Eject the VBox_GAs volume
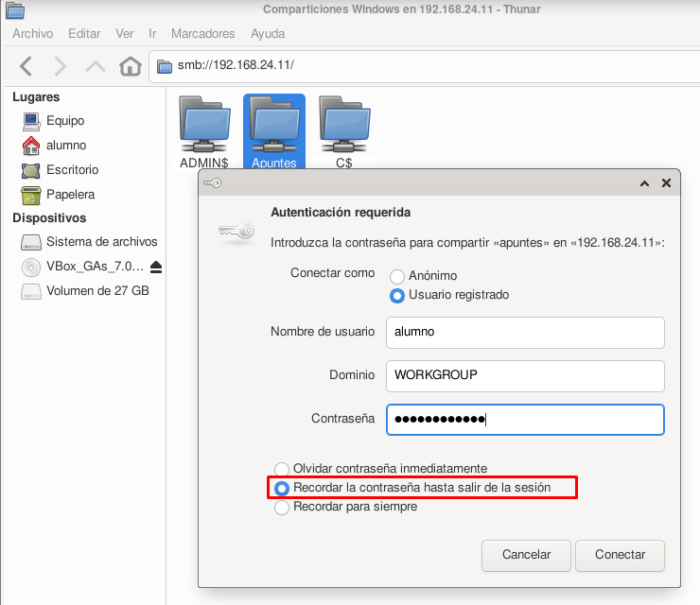Viewport: 700px width, 605px height. (x=156, y=267)
